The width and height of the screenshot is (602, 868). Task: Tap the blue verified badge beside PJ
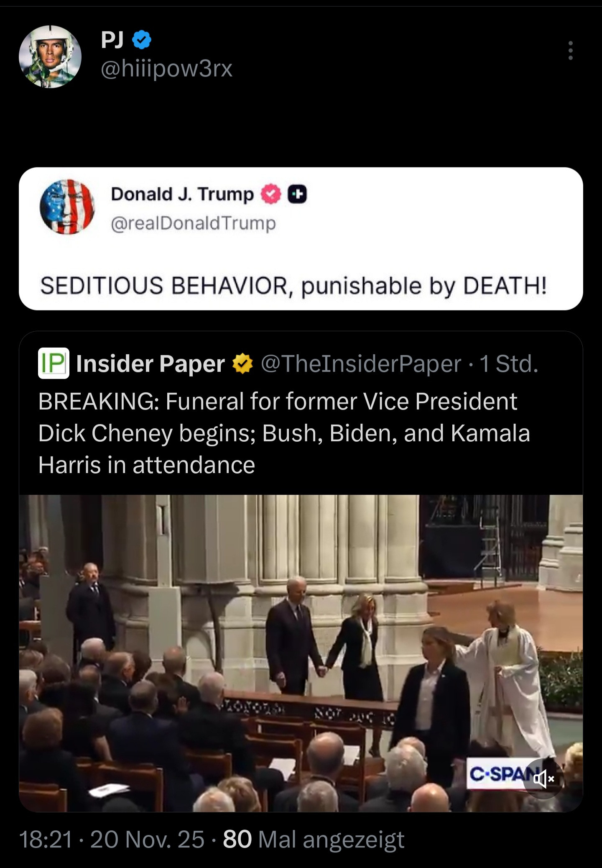pos(142,40)
